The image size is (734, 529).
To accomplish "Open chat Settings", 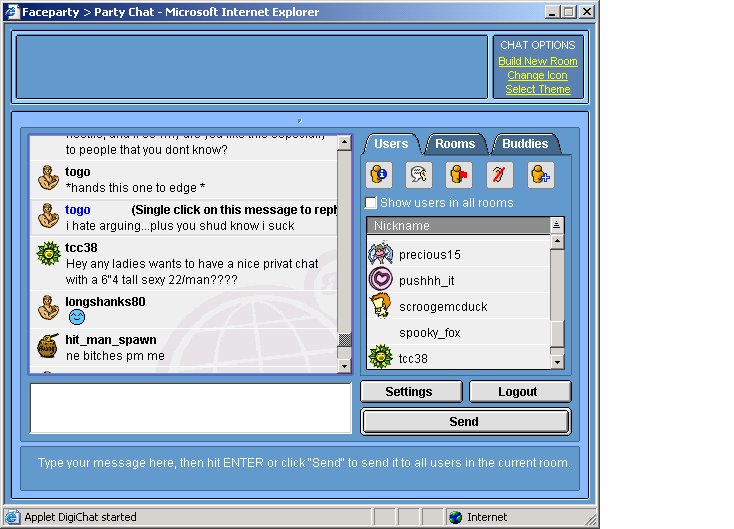I will [x=411, y=391].
